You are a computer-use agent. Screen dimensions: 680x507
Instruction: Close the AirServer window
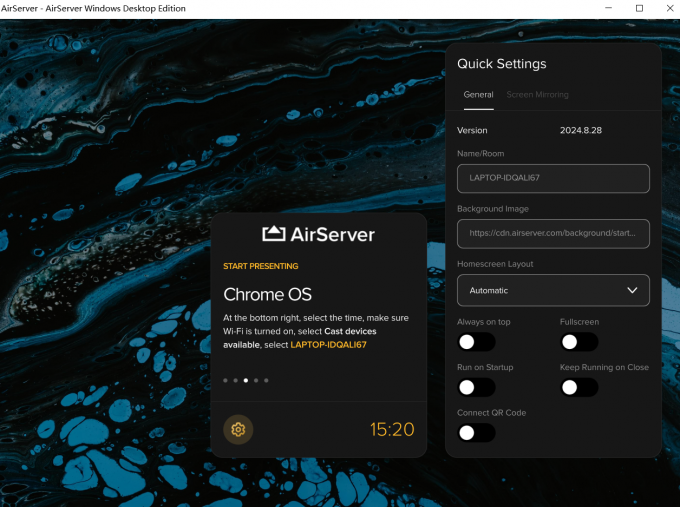[x=670, y=8]
